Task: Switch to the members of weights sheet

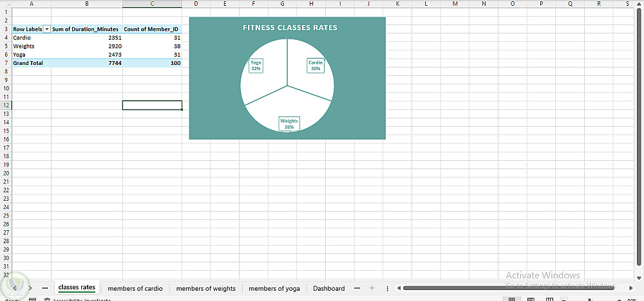Action: click(206, 288)
